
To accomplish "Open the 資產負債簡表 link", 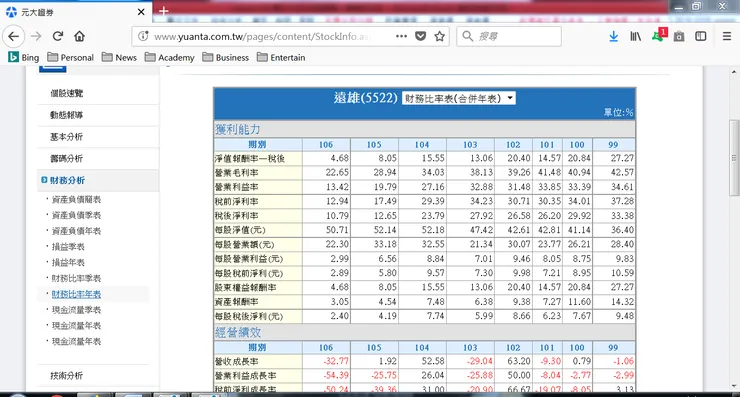I will (x=76, y=199).
